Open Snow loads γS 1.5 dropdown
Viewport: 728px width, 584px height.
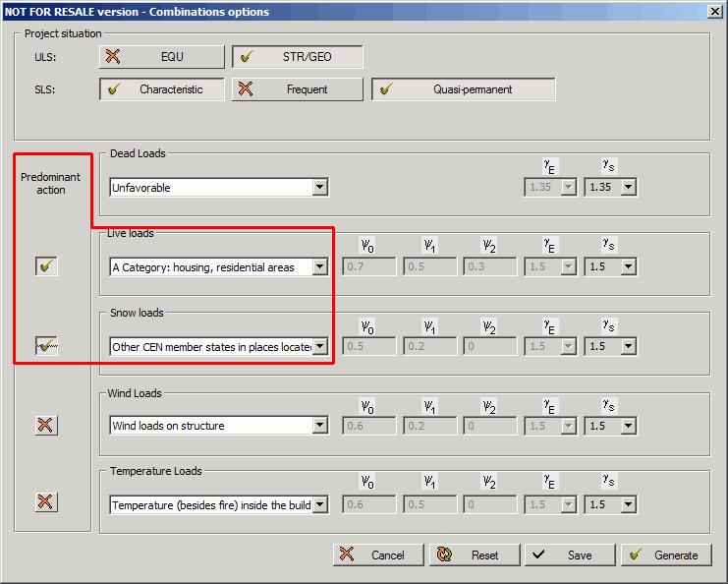coord(610,346)
